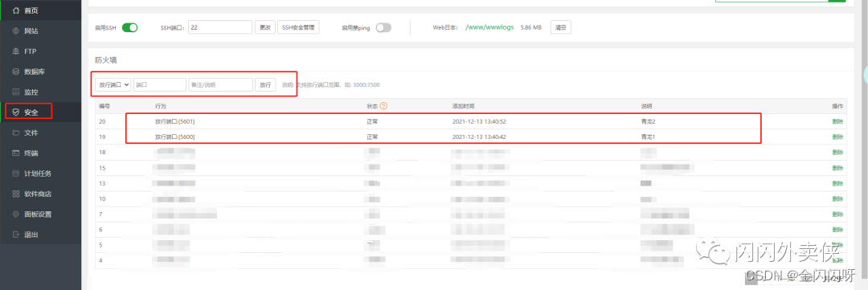
Task: Click the 安全 shield icon
Action: coord(15,112)
